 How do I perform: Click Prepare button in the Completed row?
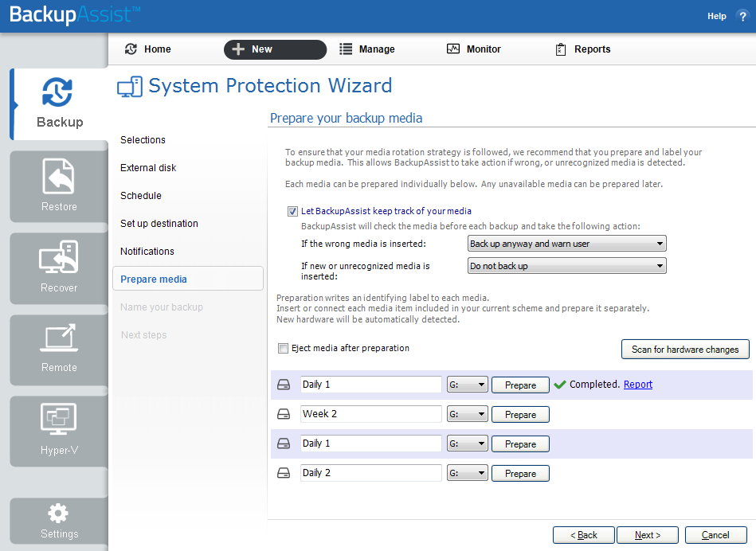coord(520,385)
